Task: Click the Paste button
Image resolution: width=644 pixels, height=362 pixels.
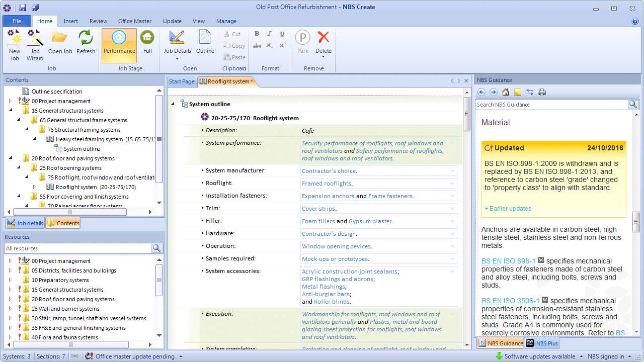Action: pos(234,57)
